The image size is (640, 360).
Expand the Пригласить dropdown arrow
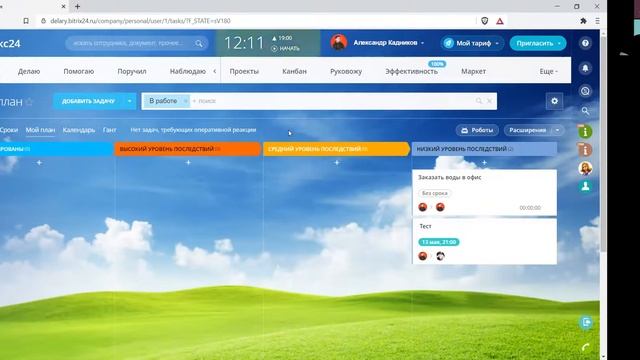[x=559, y=43]
